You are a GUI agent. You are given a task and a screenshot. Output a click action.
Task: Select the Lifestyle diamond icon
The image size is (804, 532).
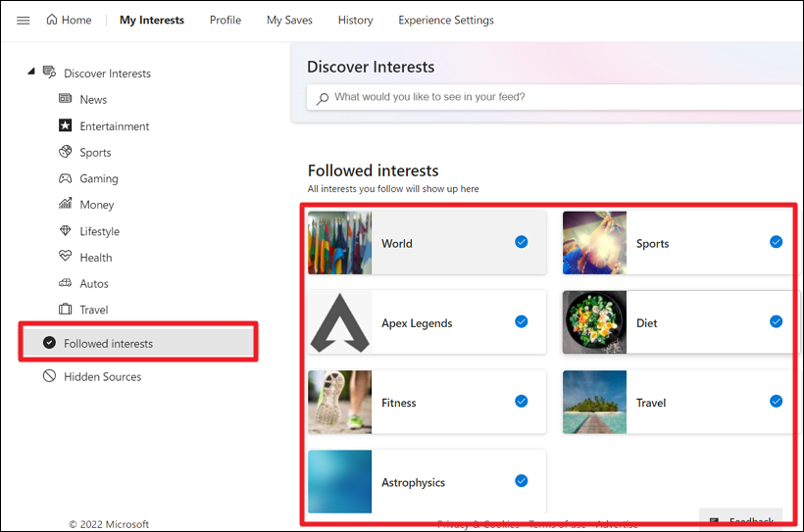tap(66, 231)
